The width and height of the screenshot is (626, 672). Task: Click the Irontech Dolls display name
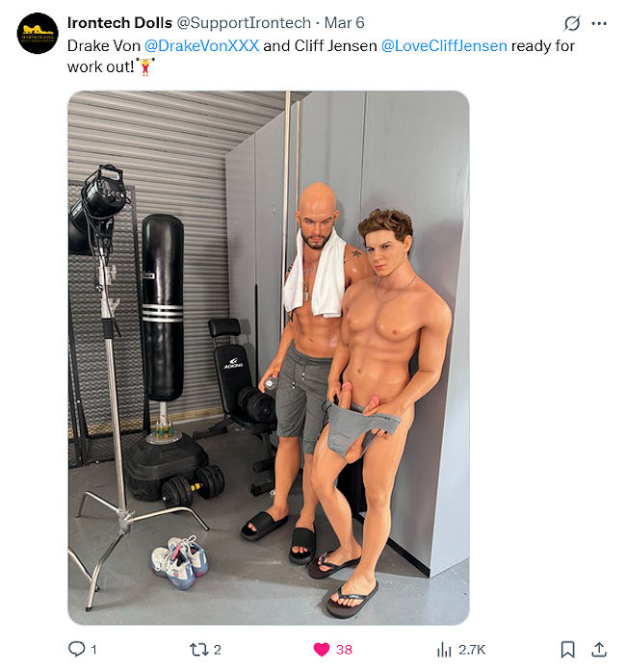(x=119, y=23)
